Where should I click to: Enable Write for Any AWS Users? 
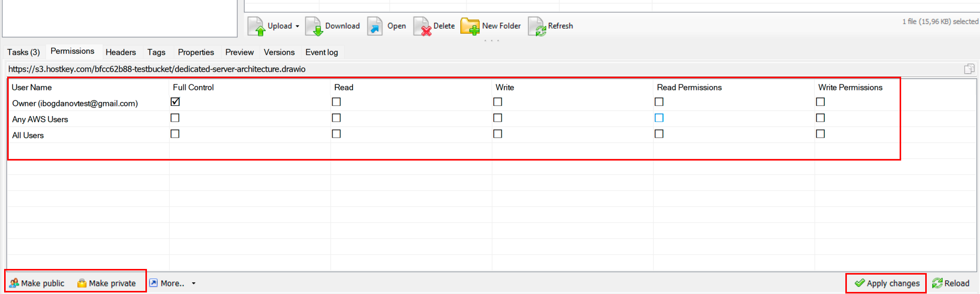(498, 118)
